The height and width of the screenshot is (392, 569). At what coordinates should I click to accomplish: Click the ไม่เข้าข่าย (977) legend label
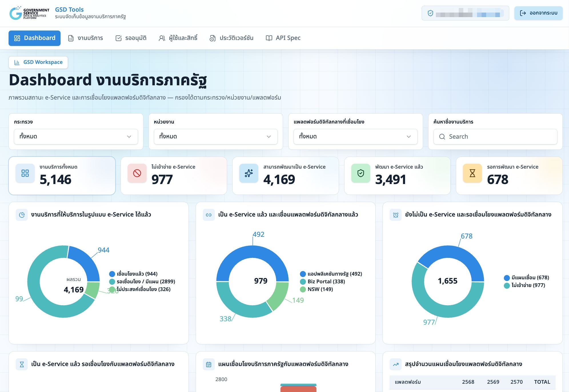[528, 285]
